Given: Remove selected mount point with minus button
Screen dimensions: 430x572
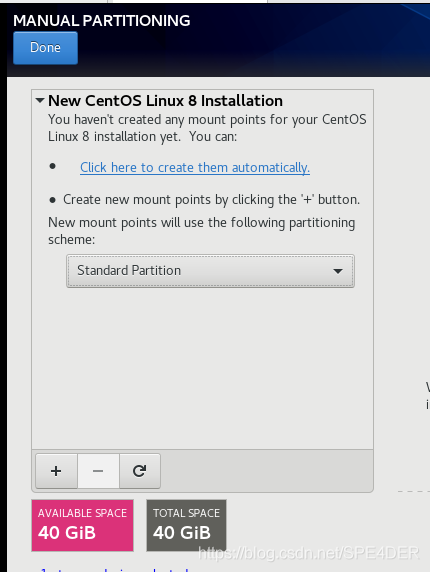Looking at the screenshot, I should (98, 471).
